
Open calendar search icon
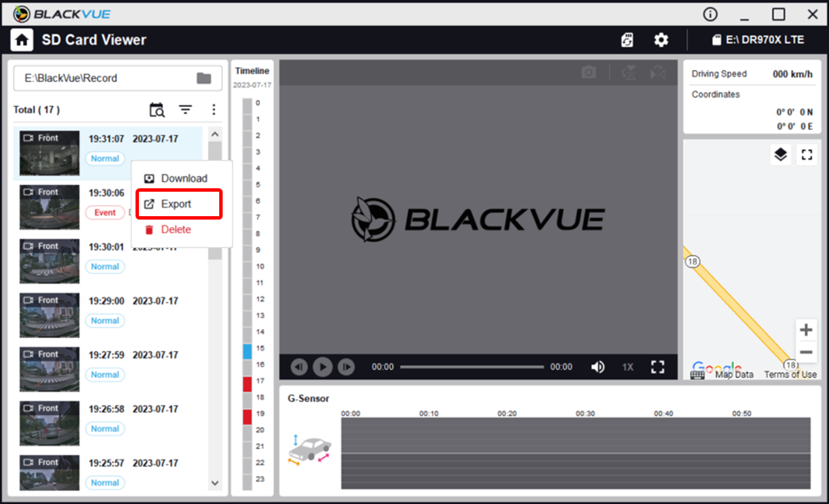tap(157, 110)
